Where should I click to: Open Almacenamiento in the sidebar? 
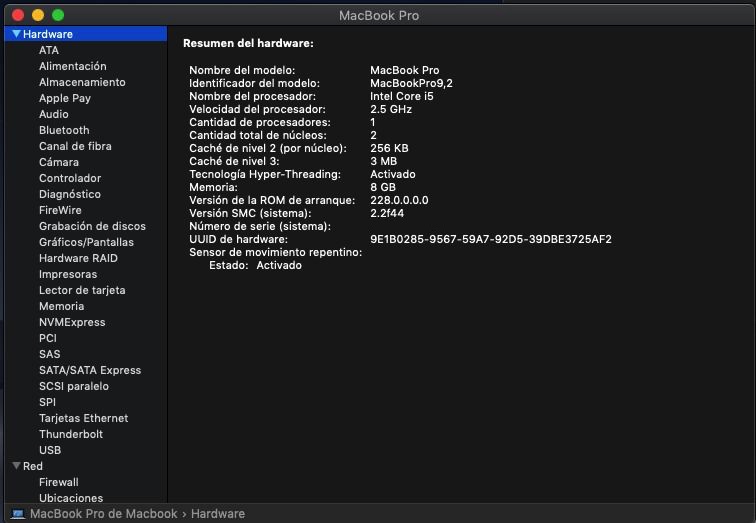point(82,82)
